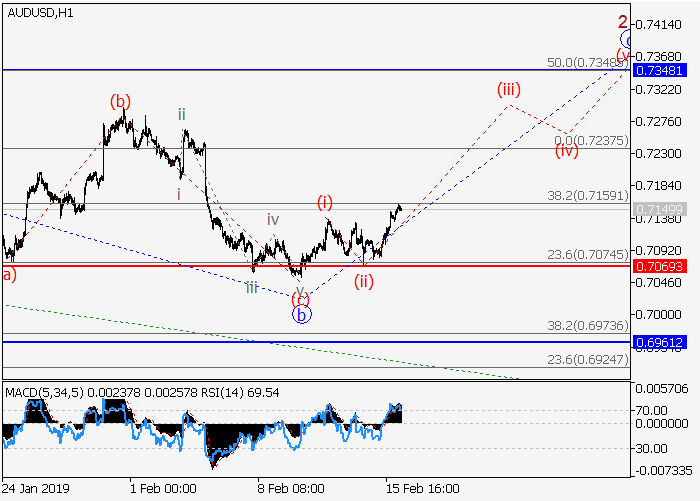
Task: Select the 50.0(0.73485) Fibonacci level label
Action: pos(587,62)
